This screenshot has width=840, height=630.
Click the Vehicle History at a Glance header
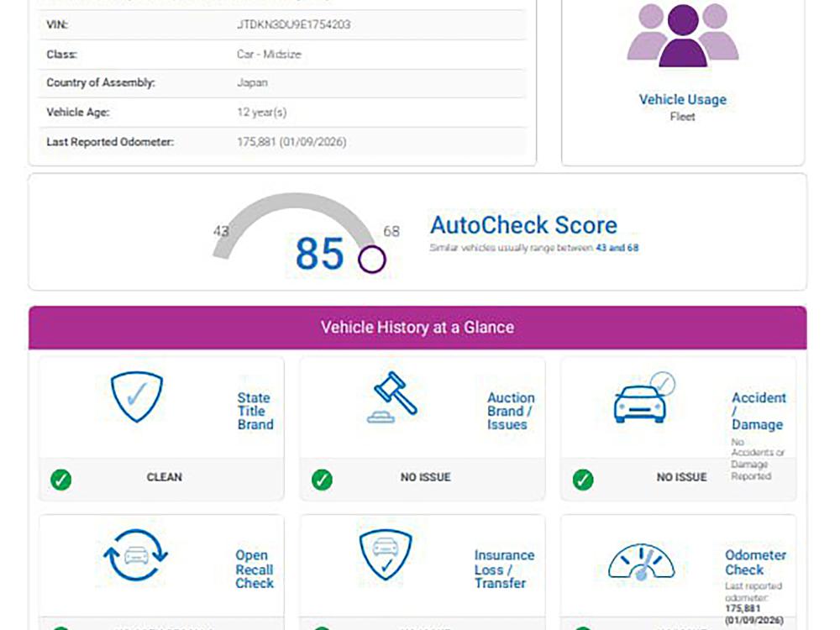pos(417,327)
